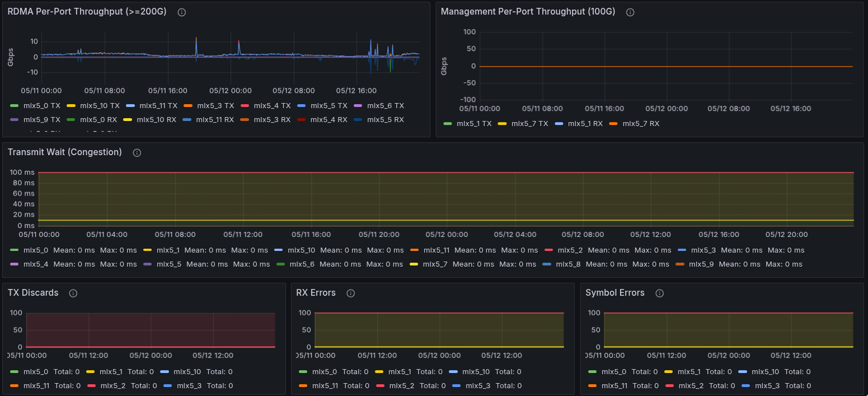Show the RX Errors panel info icon
Screen dimensions: 868x396
[351, 293]
